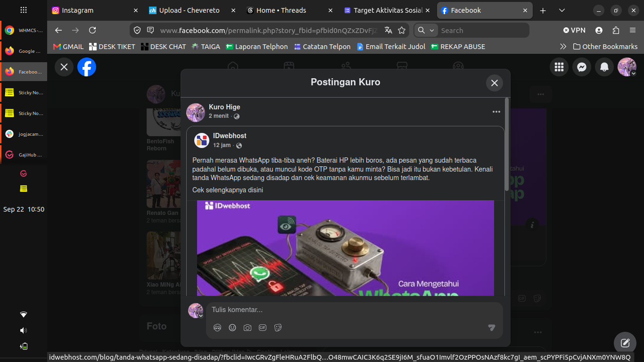Open post options for Kuro Hige's post
The height and width of the screenshot is (362, 644).
[496, 112]
